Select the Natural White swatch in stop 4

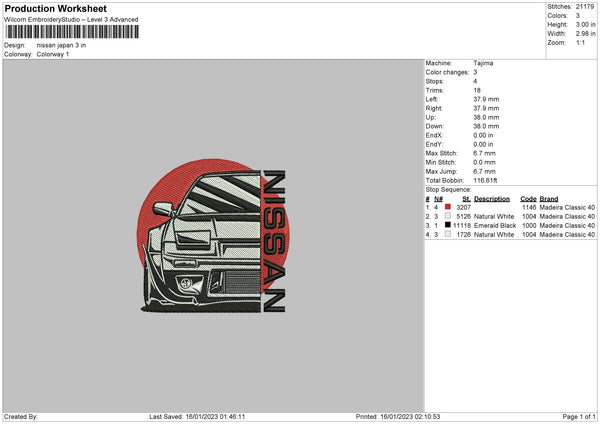[x=448, y=234]
